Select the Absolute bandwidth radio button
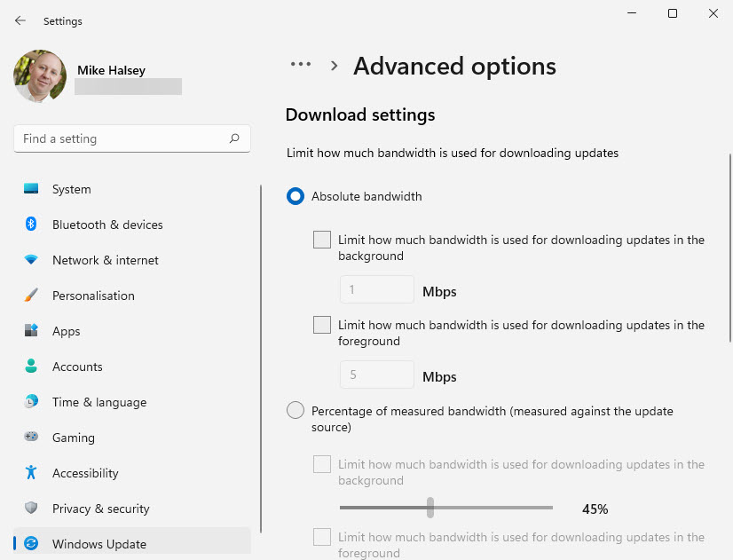 pos(296,196)
